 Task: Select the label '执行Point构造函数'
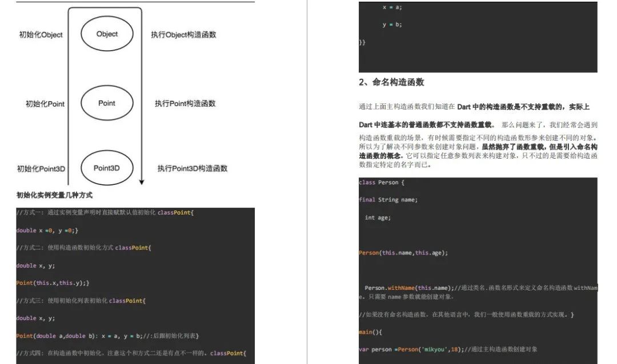[185, 103]
